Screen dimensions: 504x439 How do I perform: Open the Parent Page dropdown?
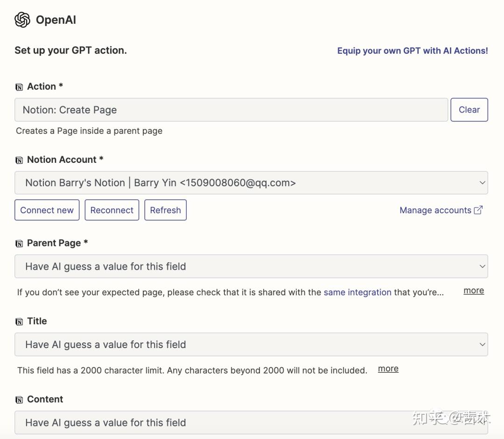251,266
